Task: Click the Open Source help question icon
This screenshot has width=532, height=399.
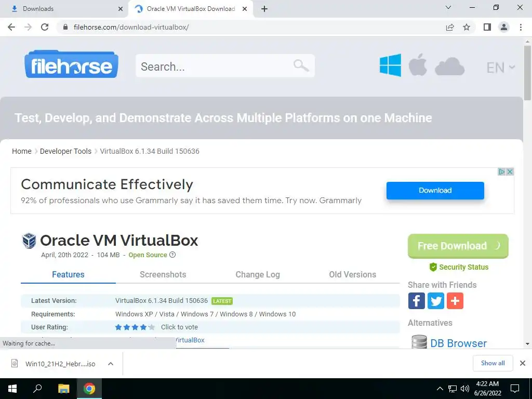Action: (172, 255)
